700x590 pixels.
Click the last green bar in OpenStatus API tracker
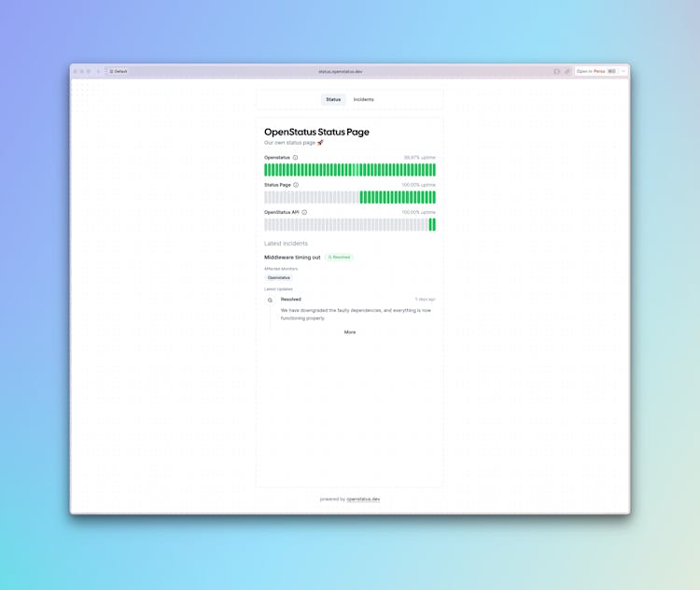pos(433,225)
